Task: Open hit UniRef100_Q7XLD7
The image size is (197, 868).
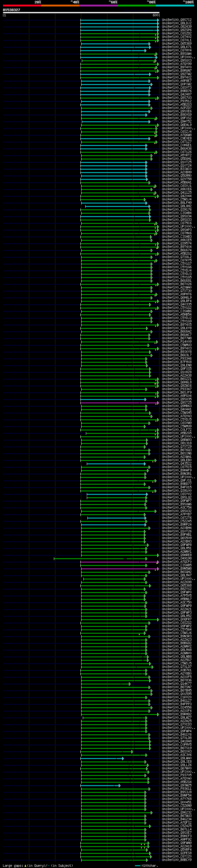Action: point(177,667)
